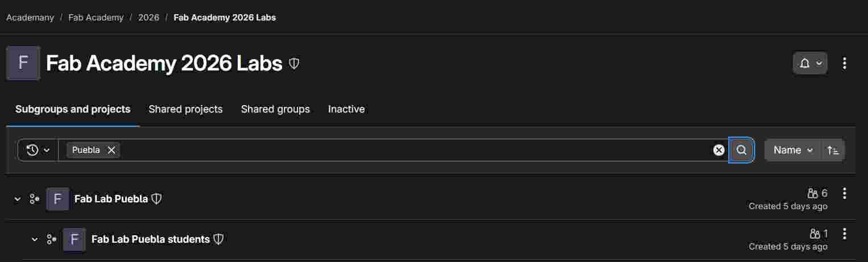Open the recent searches history dropdown
The width and height of the screenshot is (868, 262).
(38, 150)
